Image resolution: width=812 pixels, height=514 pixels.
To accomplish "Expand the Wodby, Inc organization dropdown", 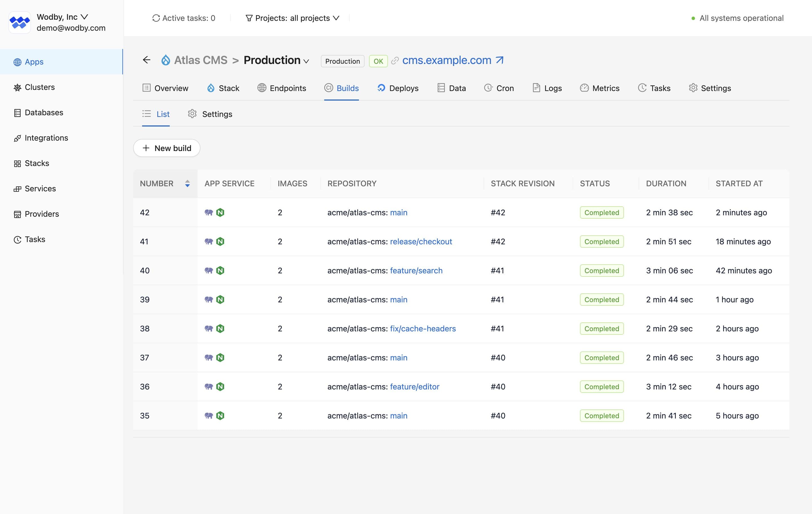I will click(62, 17).
